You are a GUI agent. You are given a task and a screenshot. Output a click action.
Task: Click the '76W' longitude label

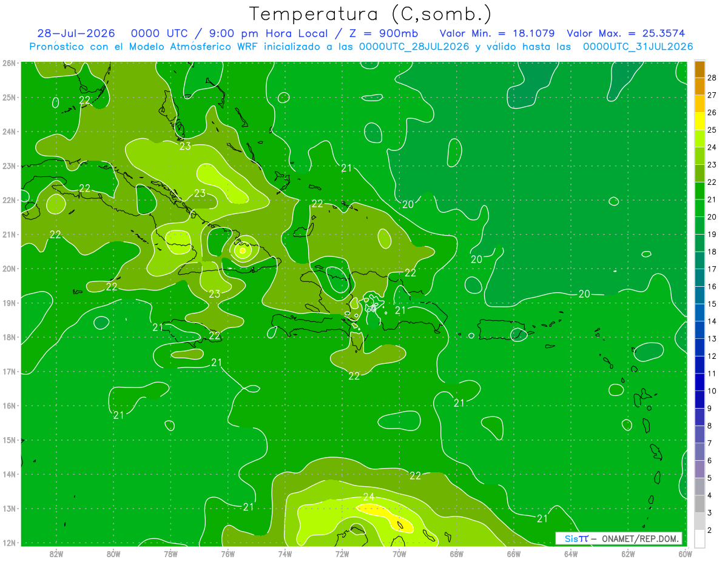point(227,554)
